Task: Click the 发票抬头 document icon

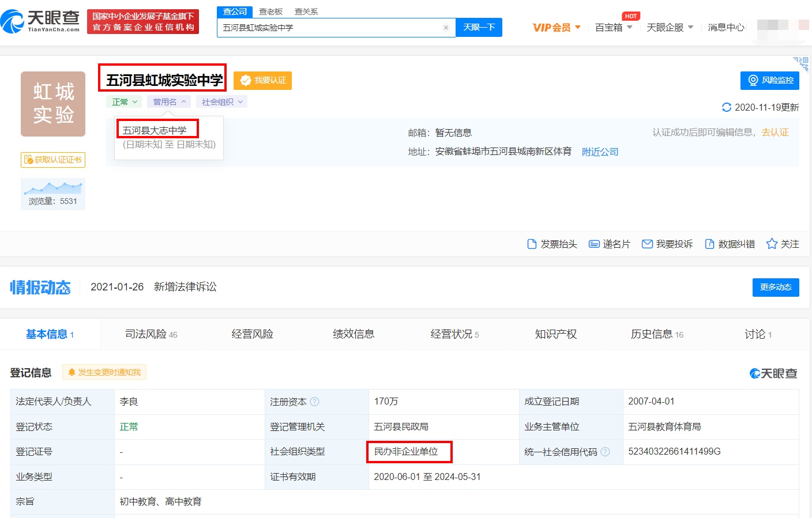Action: click(532, 244)
